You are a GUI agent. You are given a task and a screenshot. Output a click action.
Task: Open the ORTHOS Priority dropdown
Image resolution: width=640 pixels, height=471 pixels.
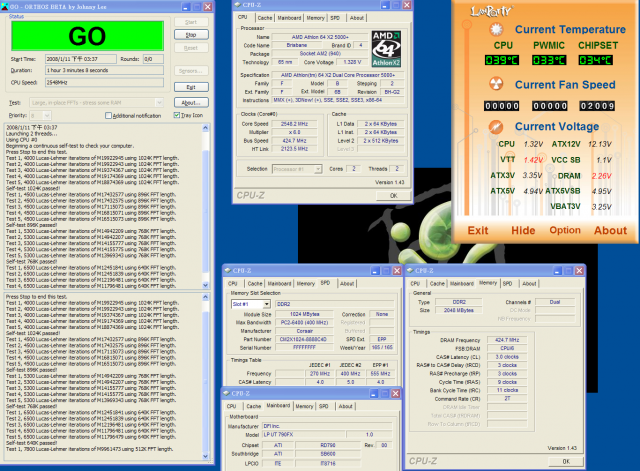[47, 116]
